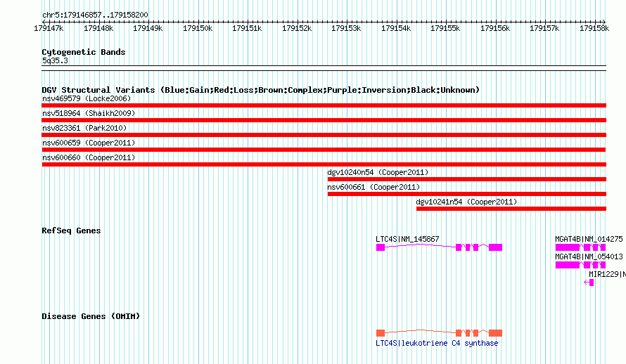Open the nsv823361 (Park2010) variant label
Viewport: 626px width, 364px height.
84,128
